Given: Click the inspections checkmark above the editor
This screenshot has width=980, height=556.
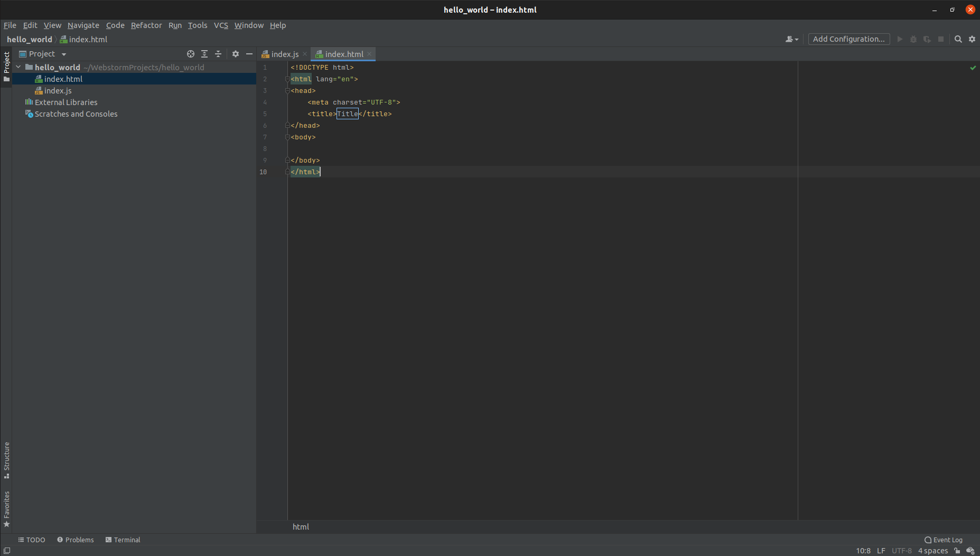Looking at the screenshot, I should coord(972,68).
